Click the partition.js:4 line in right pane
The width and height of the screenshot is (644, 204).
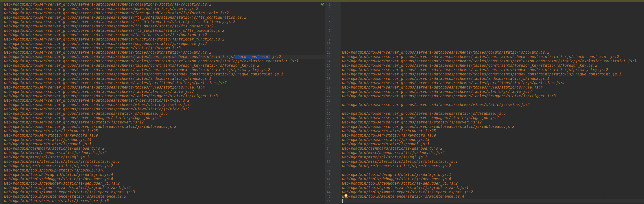pos(453,83)
